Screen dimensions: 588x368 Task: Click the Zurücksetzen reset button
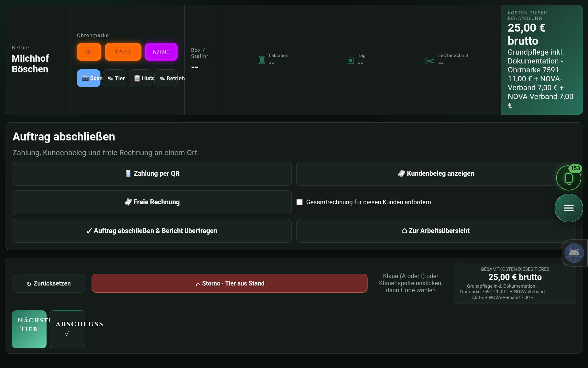coord(48,283)
